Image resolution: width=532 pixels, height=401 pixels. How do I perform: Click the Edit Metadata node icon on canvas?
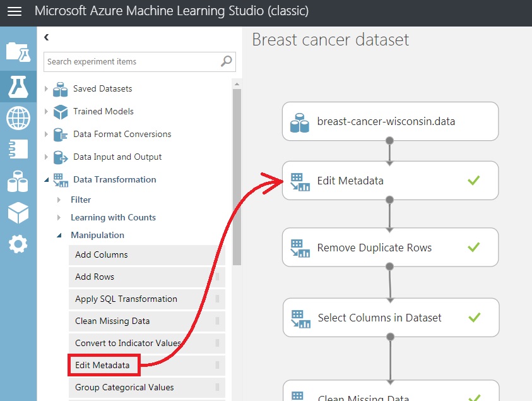click(x=300, y=182)
